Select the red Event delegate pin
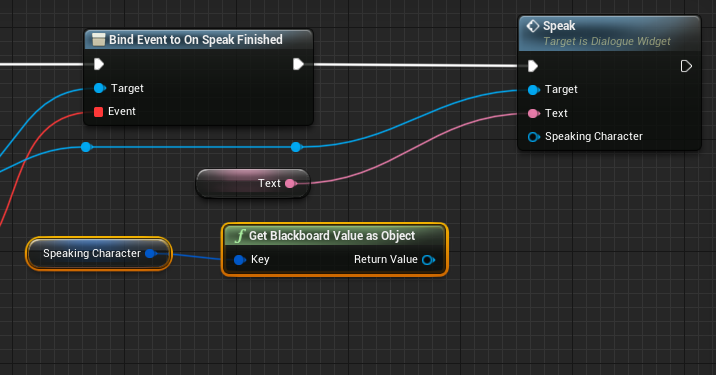716x375 pixels. click(x=98, y=112)
